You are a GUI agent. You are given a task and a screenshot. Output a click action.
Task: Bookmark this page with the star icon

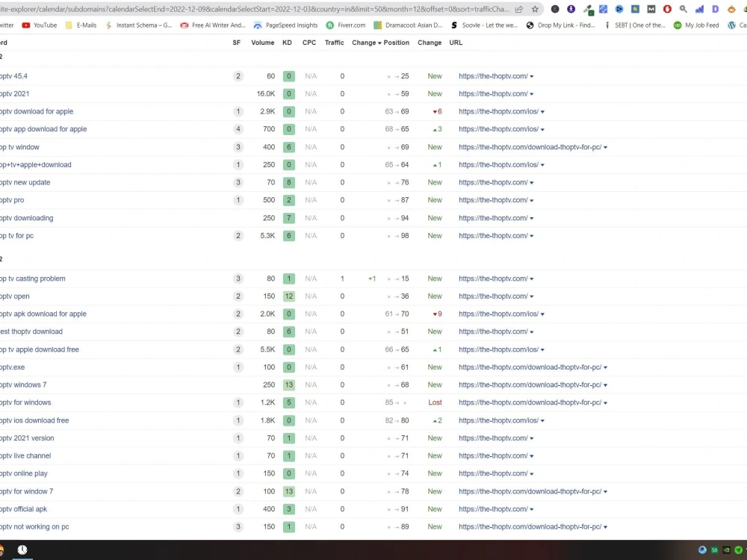coord(535,9)
